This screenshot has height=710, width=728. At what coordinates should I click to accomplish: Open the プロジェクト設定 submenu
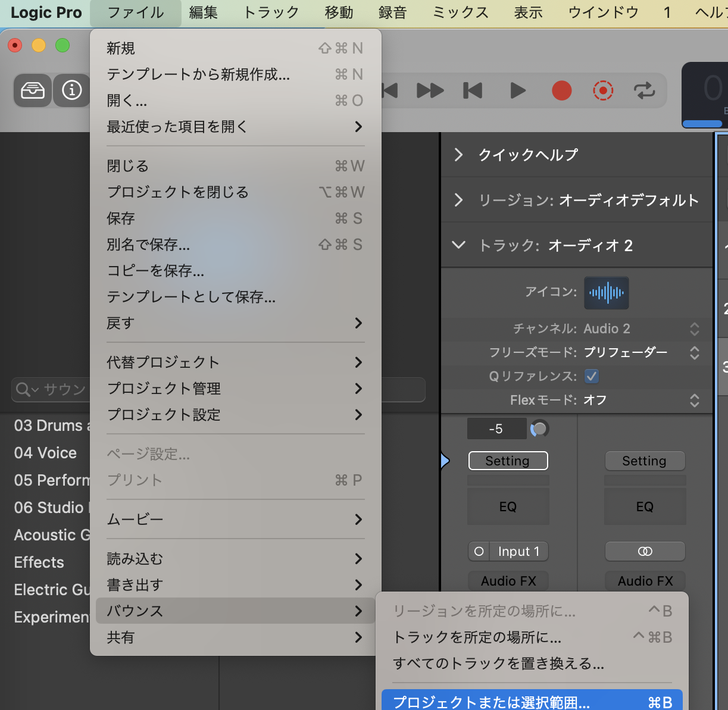point(235,415)
